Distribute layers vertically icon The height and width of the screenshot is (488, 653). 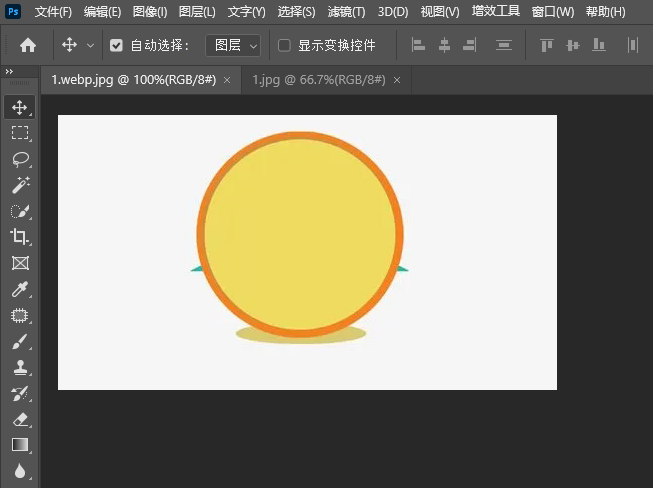pos(503,45)
